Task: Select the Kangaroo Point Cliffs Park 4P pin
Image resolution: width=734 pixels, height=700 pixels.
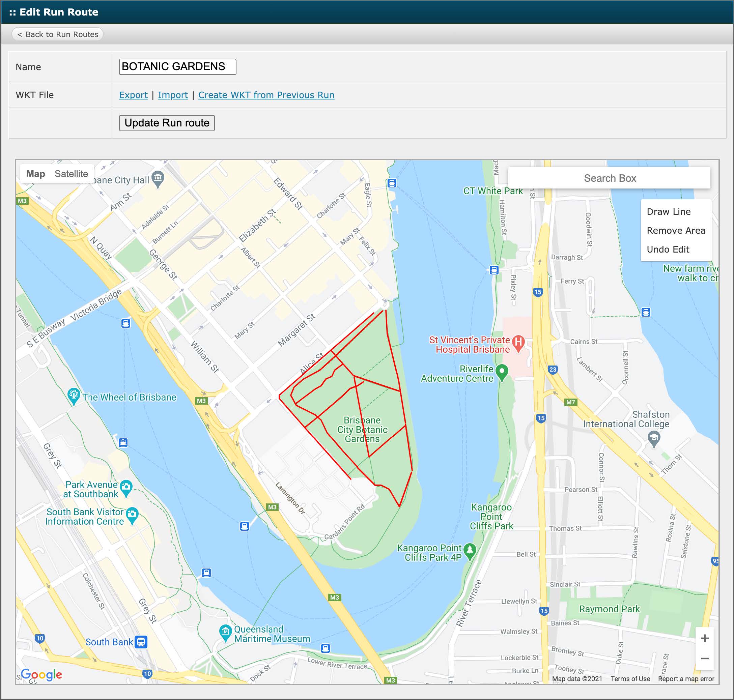Action: click(470, 552)
